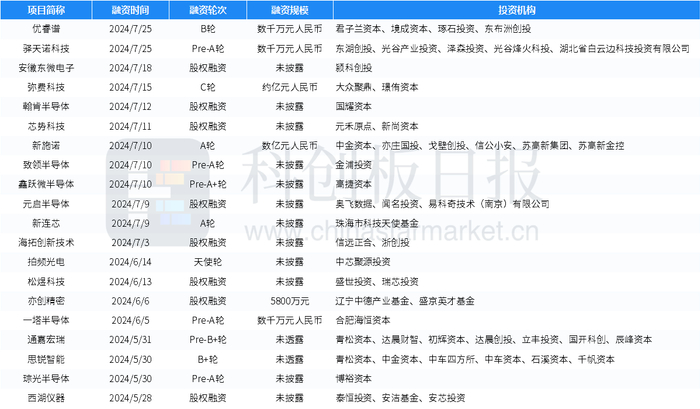Select the 优睿谱 project name cell

coord(46,29)
